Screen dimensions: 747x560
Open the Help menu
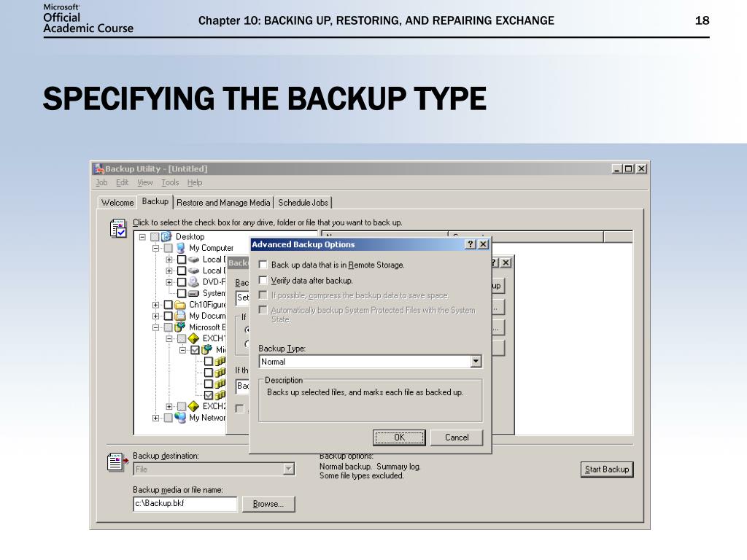click(194, 182)
